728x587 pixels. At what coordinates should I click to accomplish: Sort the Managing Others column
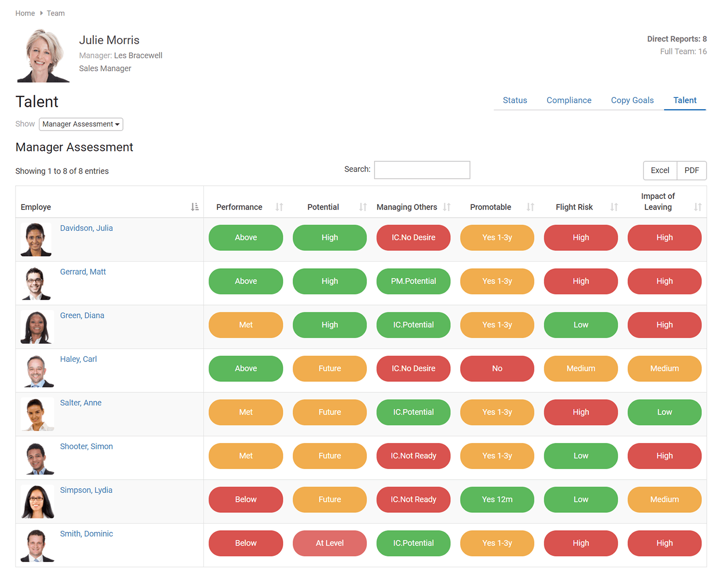click(x=447, y=207)
